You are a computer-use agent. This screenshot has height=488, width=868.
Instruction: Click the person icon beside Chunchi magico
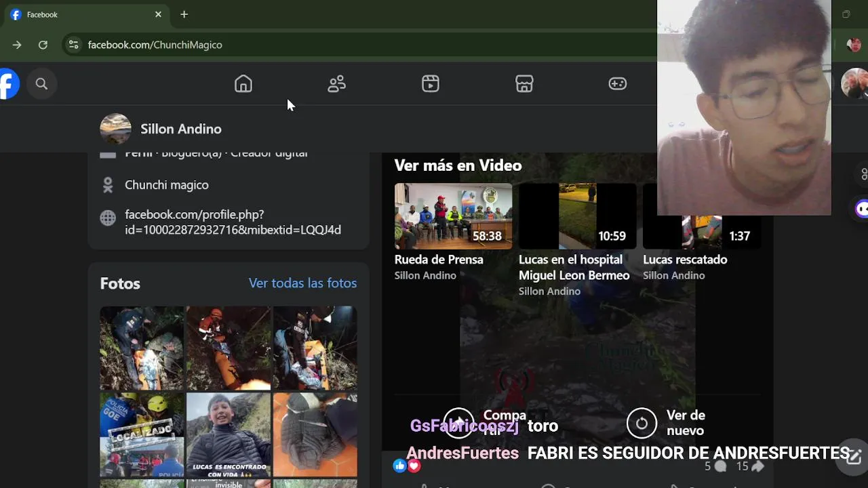pos(108,185)
